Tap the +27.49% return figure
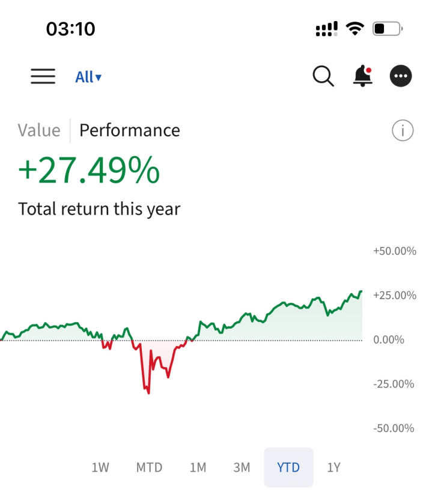Image resolution: width=432 pixels, height=504 pixels. click(89, 171)
